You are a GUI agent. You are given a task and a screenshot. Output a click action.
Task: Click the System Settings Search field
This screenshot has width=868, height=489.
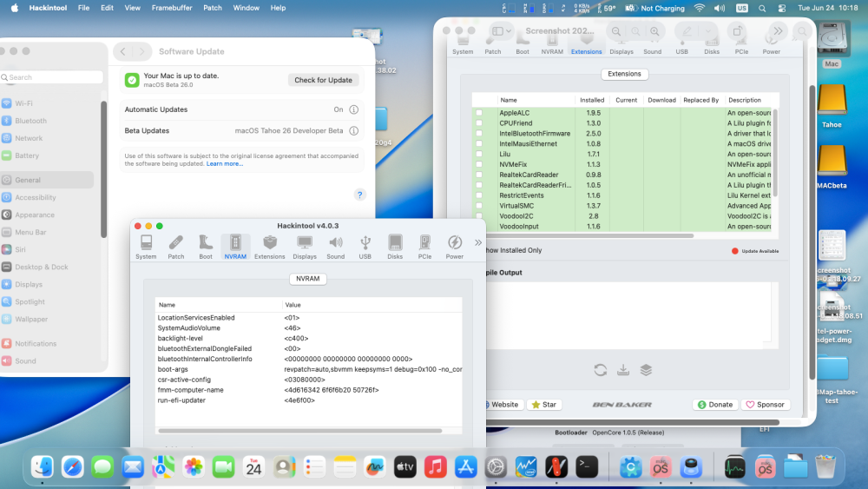[x=52, y=77]
